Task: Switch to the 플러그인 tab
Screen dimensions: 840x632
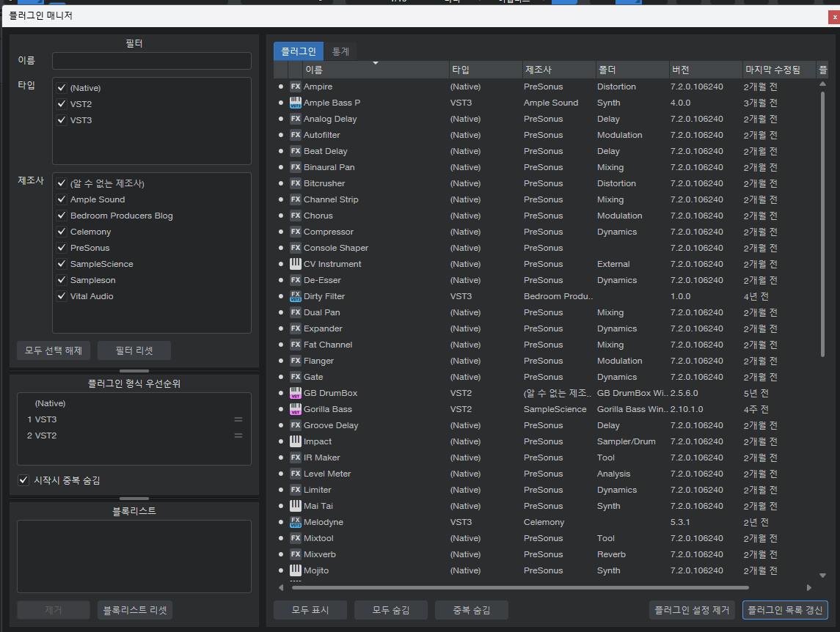Action: pyautogui.click(x=299, y=51)
